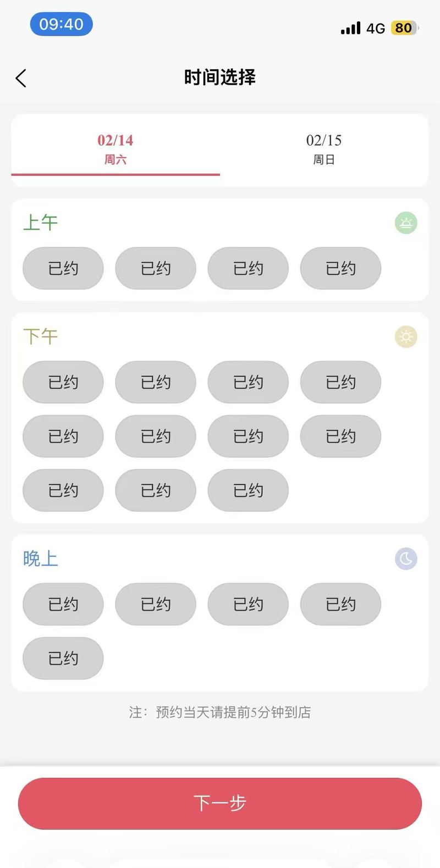The height and width of the screenshot is (868, 440).
Task: Choose the first 已约 slot under 晚上
Action: coord(63,604)
